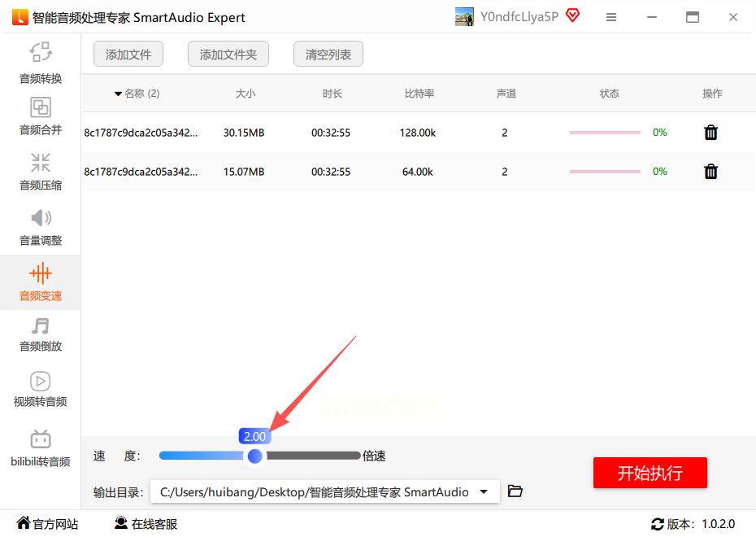756x537 pixels.
Task: Delete the 30.15MB file with trash icon
Action: (x=710, y=132)
